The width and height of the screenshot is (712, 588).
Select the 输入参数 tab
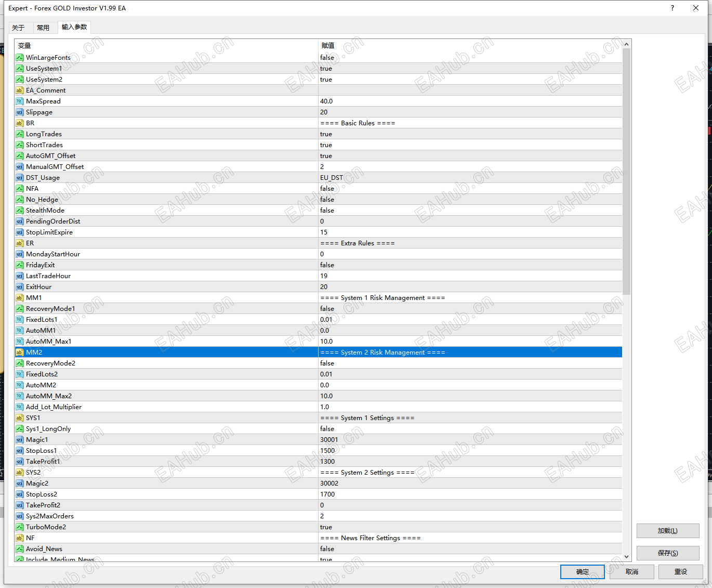pos(74,27)
